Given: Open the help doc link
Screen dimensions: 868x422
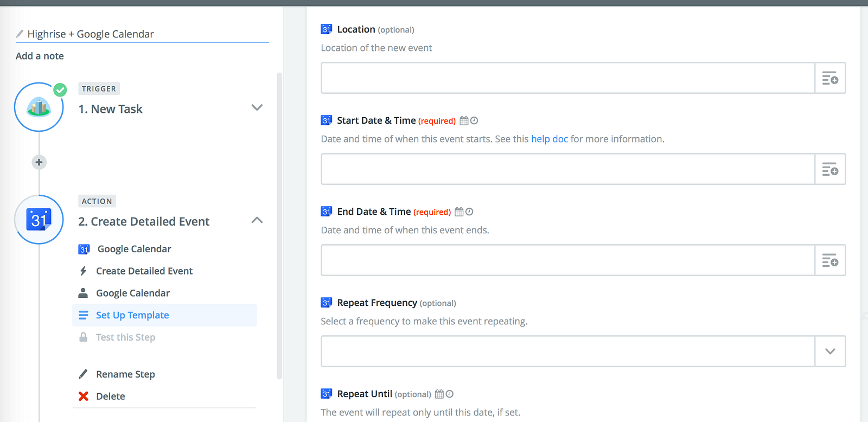Looking at the screenshot, I should [x=550, y=139].
